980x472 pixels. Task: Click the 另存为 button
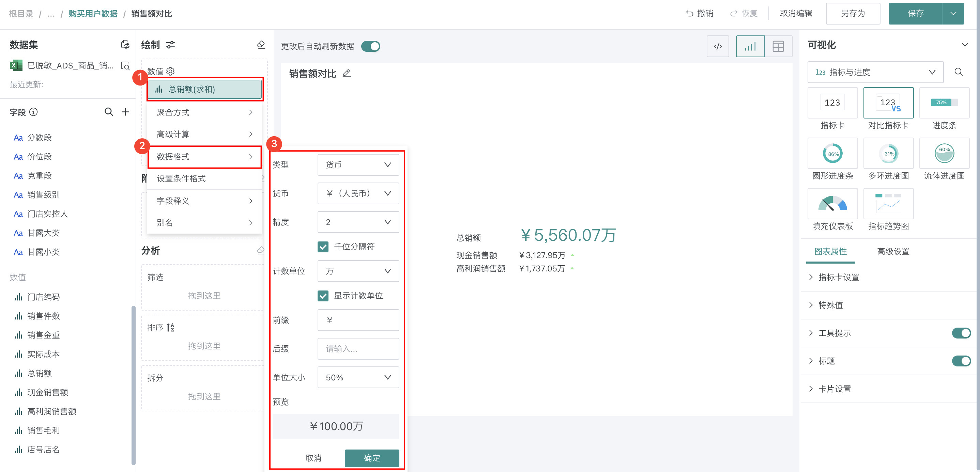coord(853,14)
